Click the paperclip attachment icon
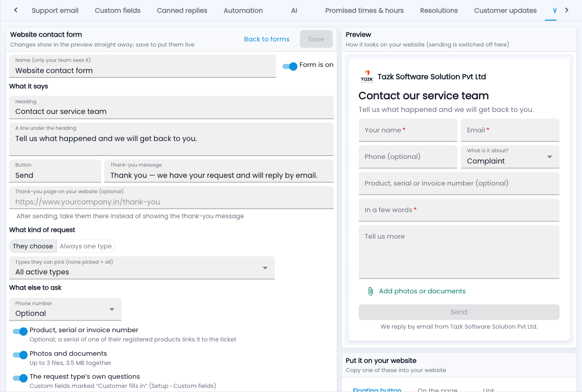Image resolution: width=582 pixels, height=392 pixels. point(370,291)
